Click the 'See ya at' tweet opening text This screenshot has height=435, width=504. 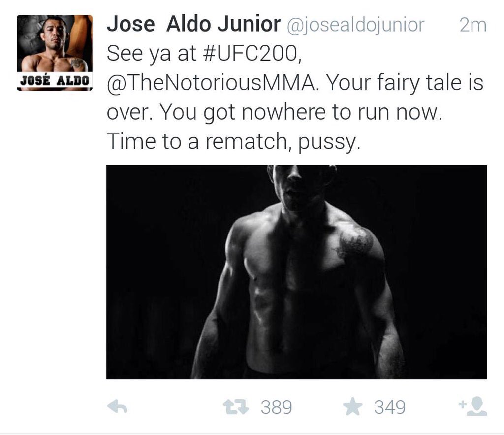[x=151, y=53]
